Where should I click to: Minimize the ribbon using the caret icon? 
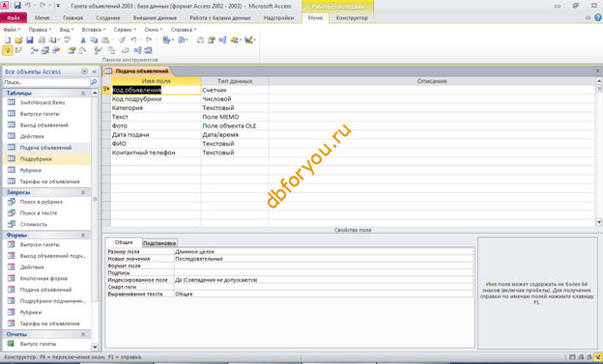(588, 17)
